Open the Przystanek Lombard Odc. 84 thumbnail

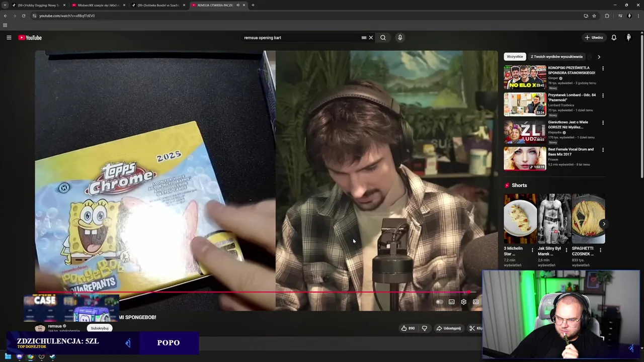pos(525,104)
